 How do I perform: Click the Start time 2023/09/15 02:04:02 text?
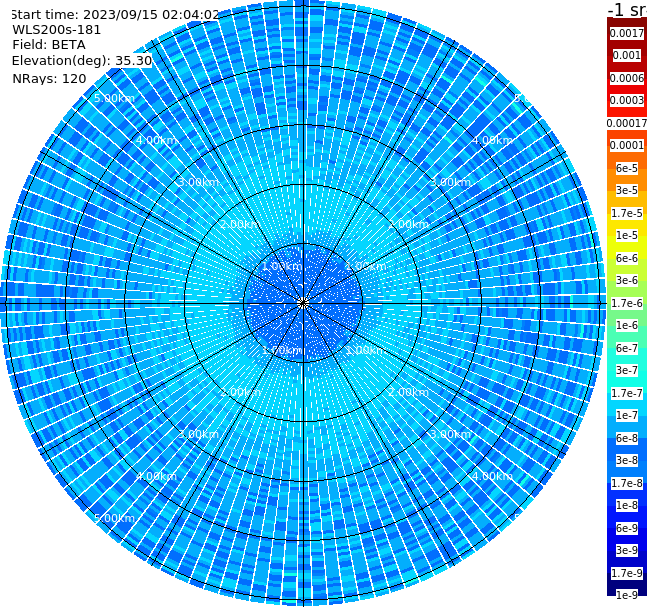pos(115,15)
